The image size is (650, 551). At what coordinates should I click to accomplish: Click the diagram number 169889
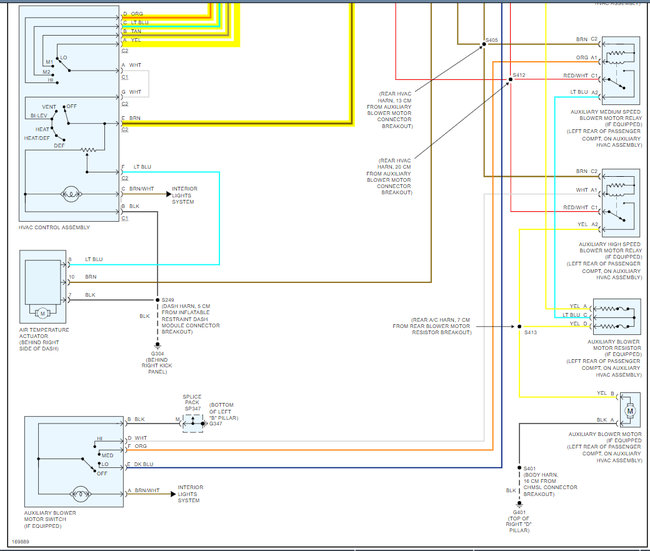[20, 541]
